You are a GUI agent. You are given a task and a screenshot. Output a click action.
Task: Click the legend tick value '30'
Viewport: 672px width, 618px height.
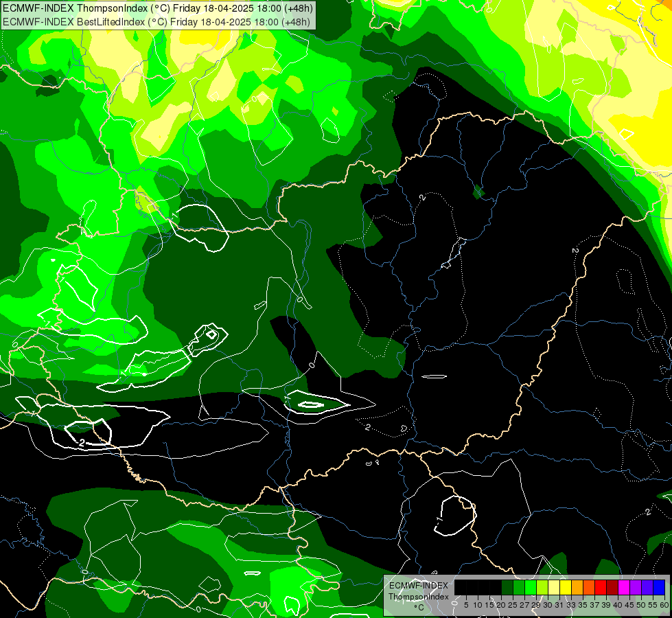point(548,605)
